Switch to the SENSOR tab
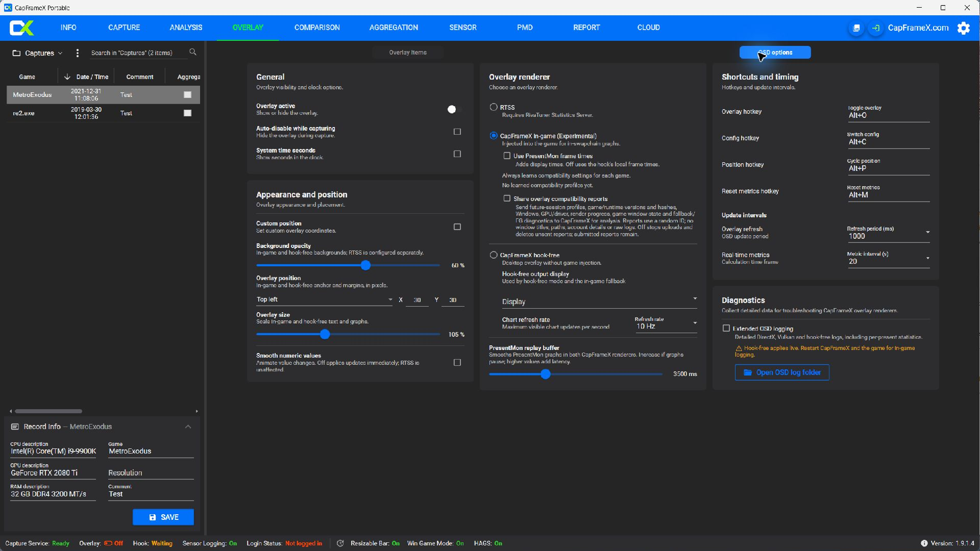 [463, 28]
